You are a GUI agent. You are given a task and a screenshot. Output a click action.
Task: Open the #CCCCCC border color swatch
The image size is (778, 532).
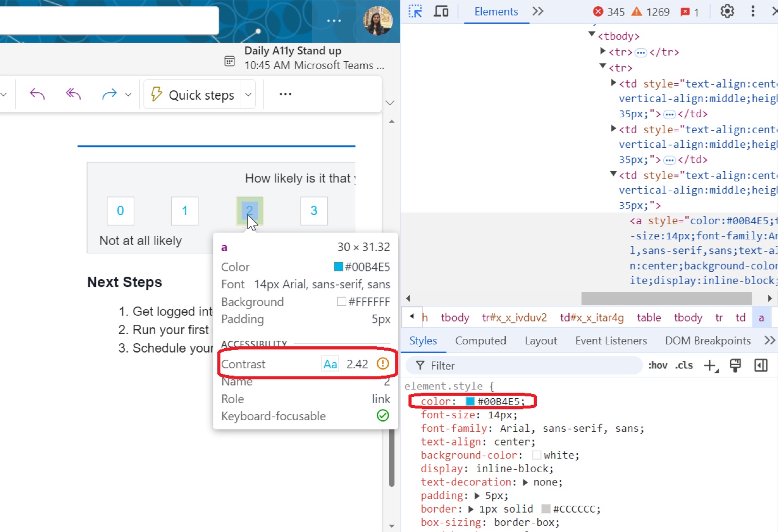click(546, 509)
